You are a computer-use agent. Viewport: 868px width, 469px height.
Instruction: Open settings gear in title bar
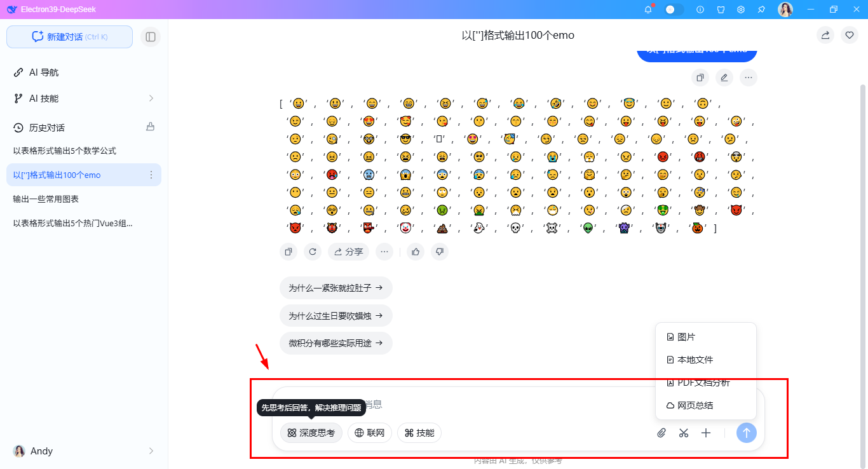tap(741, 10)
